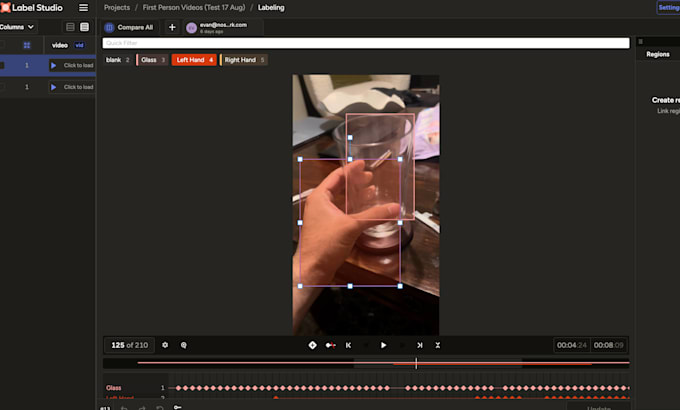Image resolution: width=680 pixels, height=410 pixels.
Task: Tick checkbox of the highlighted first task row
Action: pos(2,66)
